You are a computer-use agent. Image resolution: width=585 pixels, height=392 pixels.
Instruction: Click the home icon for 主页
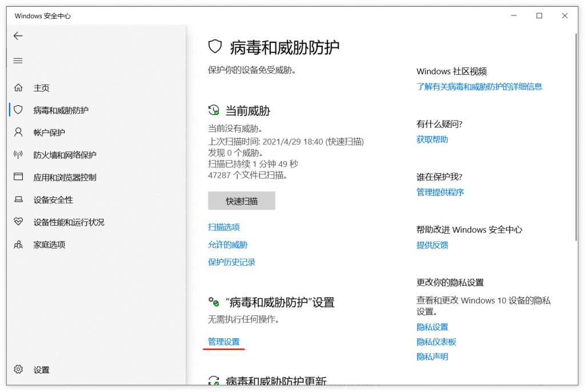point(18,88)
